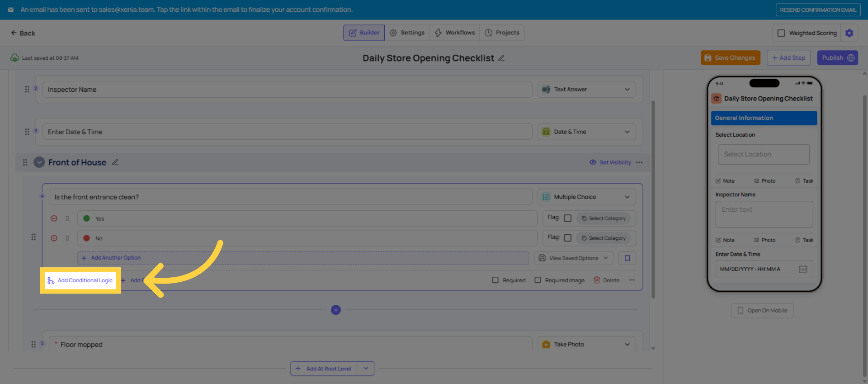
Task: Click Open On Mobile button
Action: [x=762, y=311]
